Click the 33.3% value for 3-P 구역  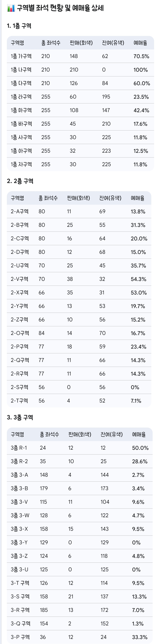click(x=140, y=637)
